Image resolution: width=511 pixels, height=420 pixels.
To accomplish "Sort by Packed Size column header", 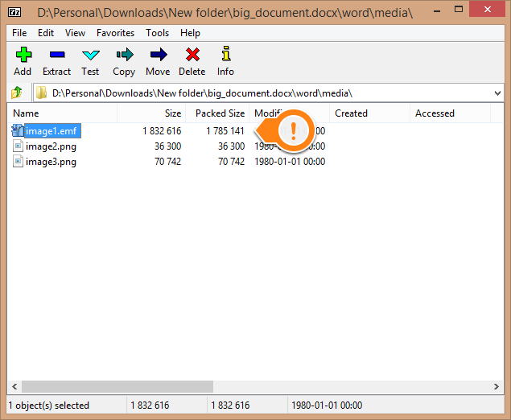I will (x=220, y=113).
